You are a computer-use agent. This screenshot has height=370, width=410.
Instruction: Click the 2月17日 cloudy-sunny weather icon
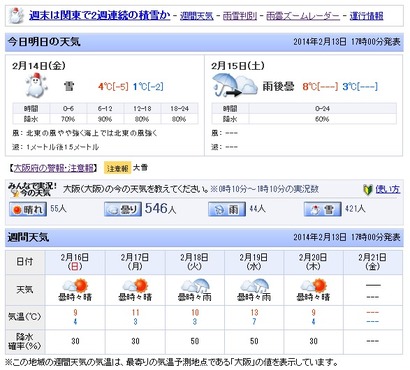[x=135, y=286]
